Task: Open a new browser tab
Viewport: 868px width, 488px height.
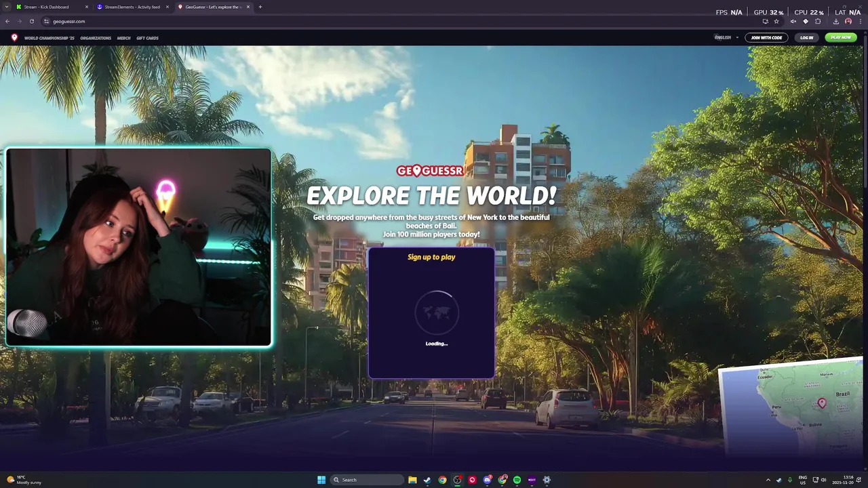Action: click(x=260, y=7)
